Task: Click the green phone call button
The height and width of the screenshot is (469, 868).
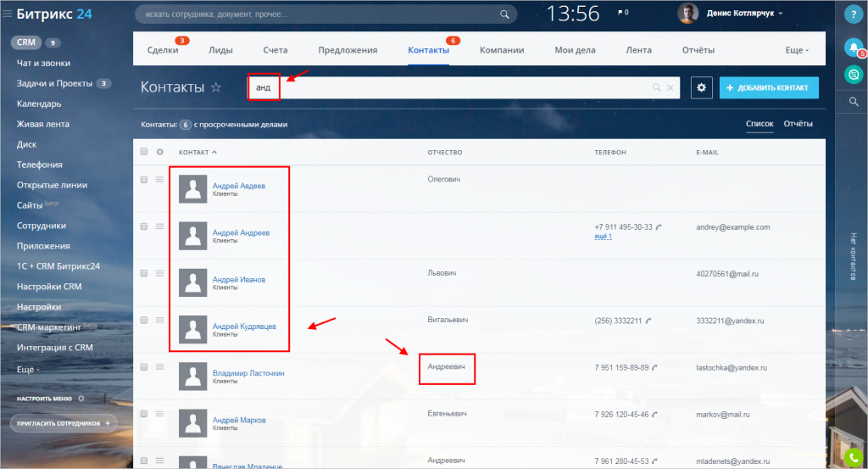Action: tap(854, 458)
